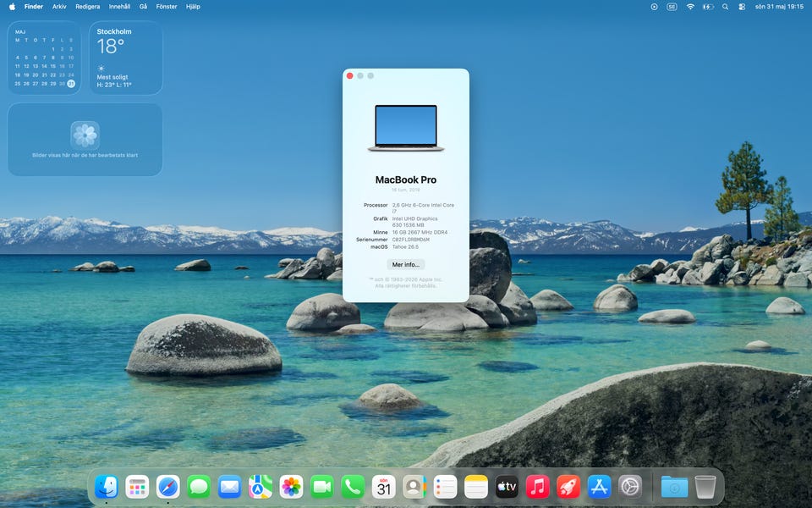Select day 31 in calendar widget

(x=71, y=84)
